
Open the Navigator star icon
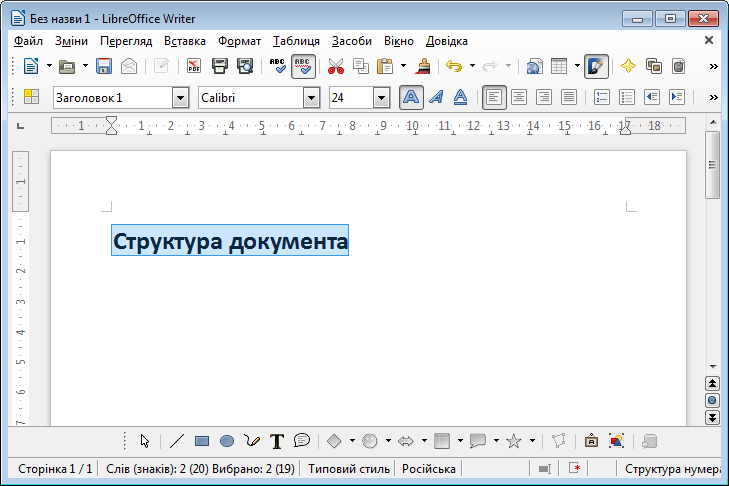627,66
